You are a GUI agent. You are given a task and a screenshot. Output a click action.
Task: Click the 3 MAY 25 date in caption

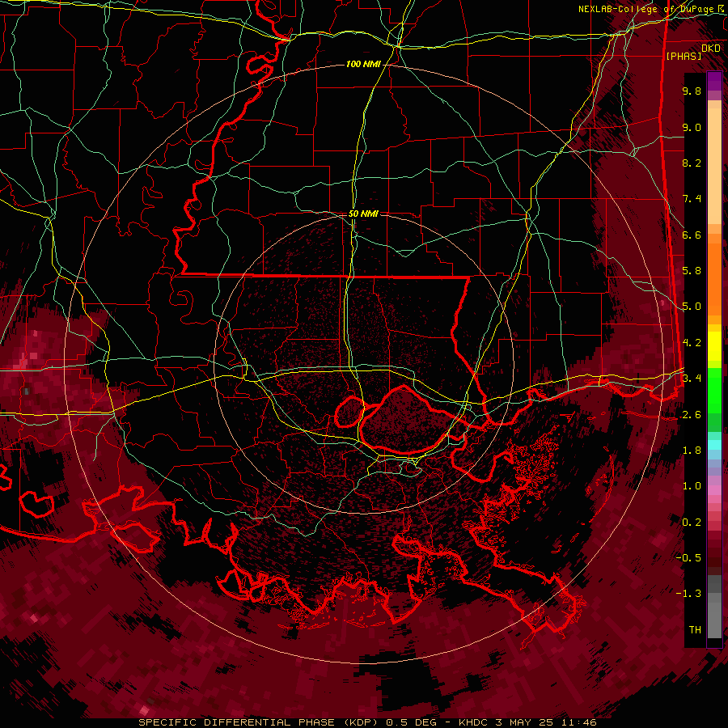(525, 722)
